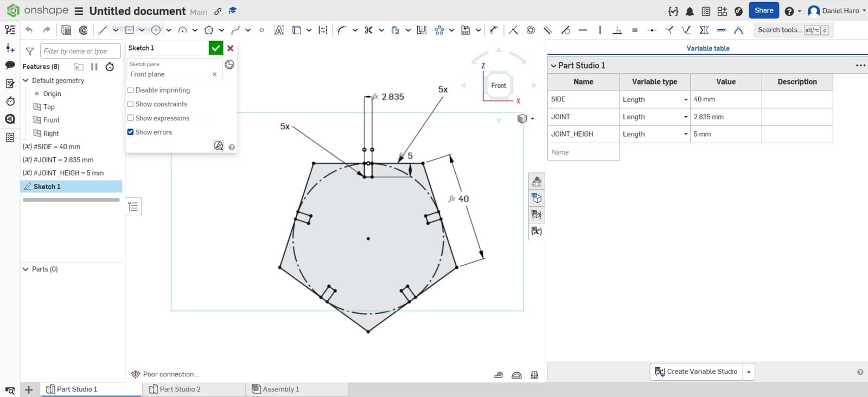Open the notifications bell
Screen dimensions: 868x397
point(690,11)
